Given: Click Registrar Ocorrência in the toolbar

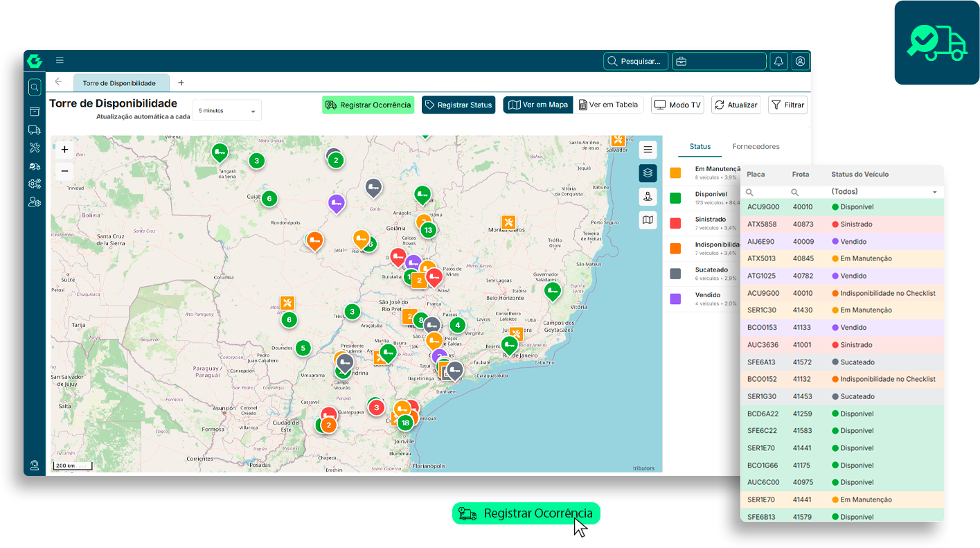Looking at the screenshot, I should pos(368,105).
